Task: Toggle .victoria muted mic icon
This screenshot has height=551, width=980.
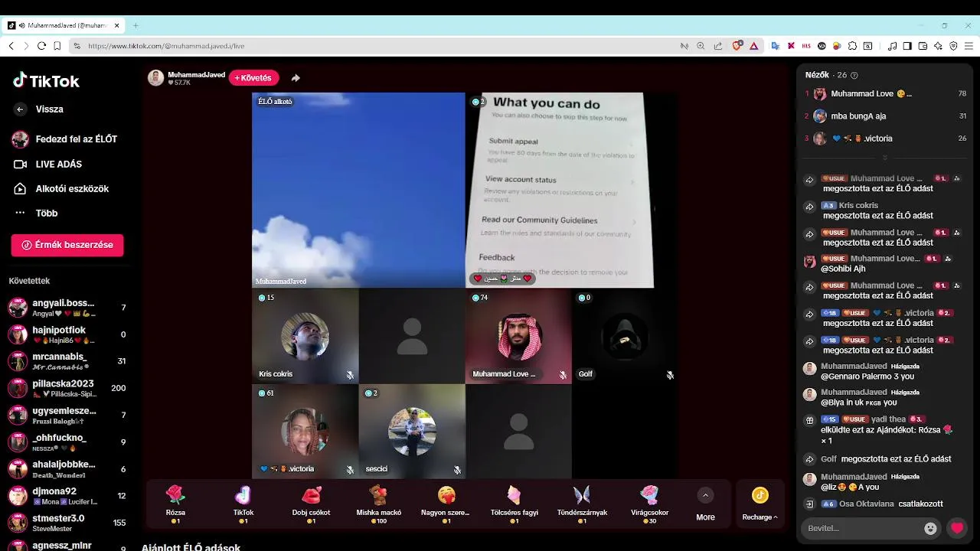Action: 350,470
